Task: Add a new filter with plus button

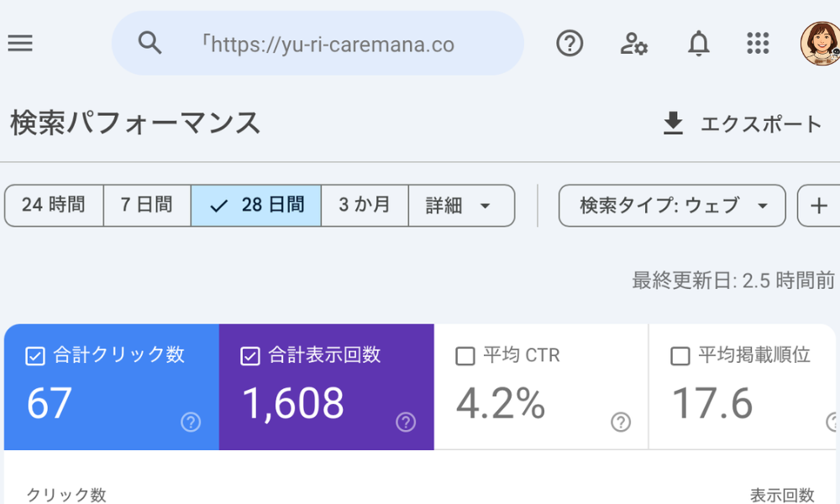Action: [x=818, y=206]
